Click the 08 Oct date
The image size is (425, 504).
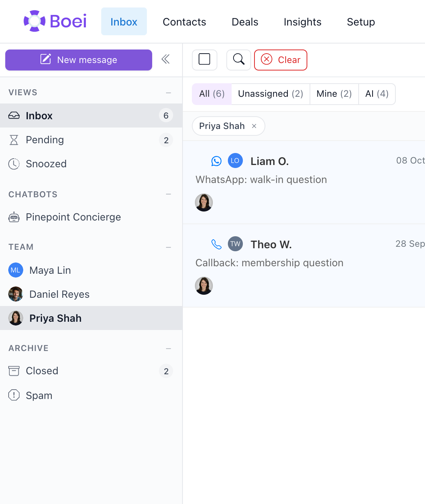coord(410,160)
